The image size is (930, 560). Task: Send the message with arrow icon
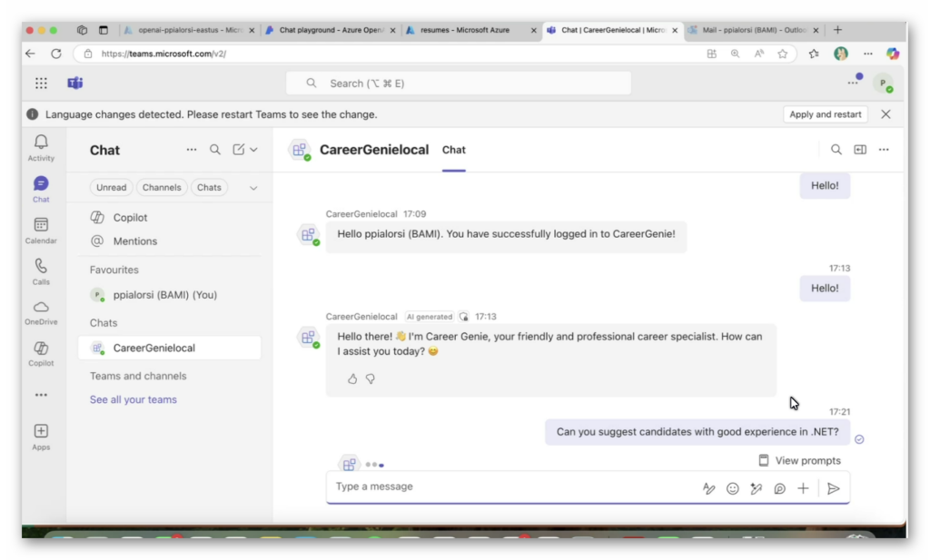834,488
